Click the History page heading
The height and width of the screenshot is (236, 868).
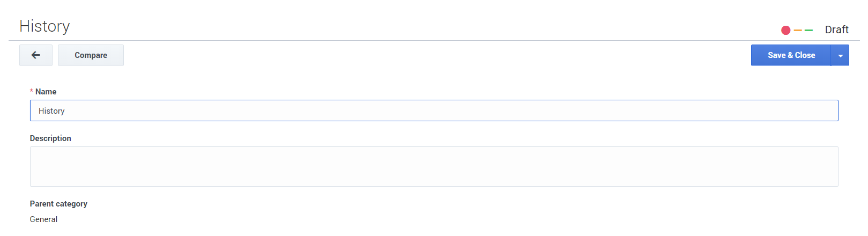click(x=44, y=26)
